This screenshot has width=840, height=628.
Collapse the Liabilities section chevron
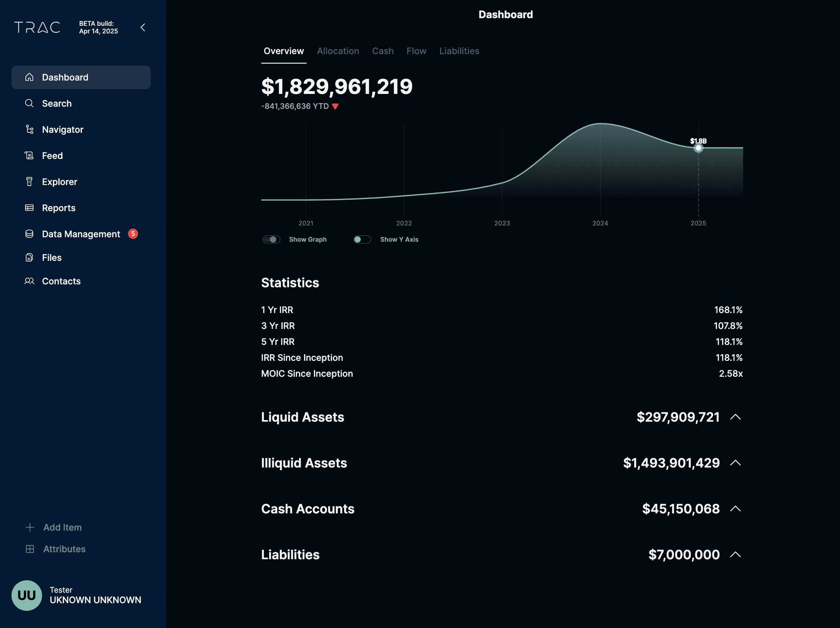click(735, 555)
